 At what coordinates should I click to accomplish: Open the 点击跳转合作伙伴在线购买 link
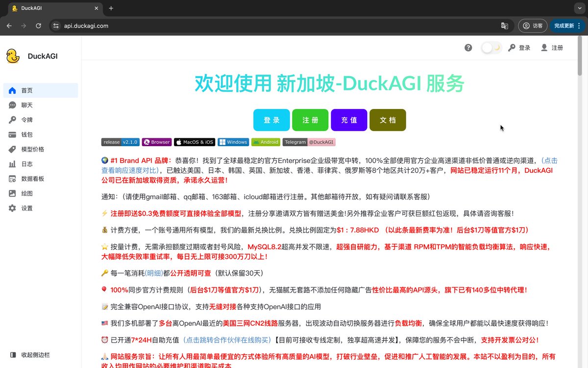click(x=227, y=340)
